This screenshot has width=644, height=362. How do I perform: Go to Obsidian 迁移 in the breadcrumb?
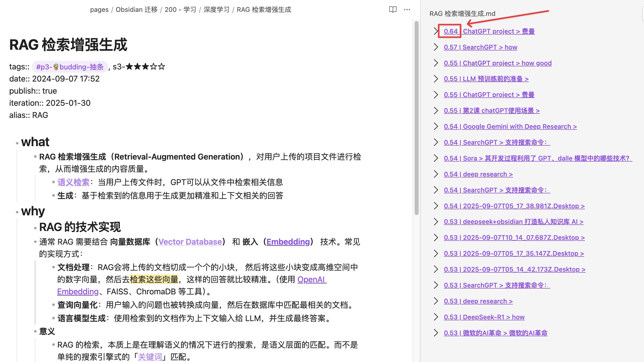click(137, 10)
